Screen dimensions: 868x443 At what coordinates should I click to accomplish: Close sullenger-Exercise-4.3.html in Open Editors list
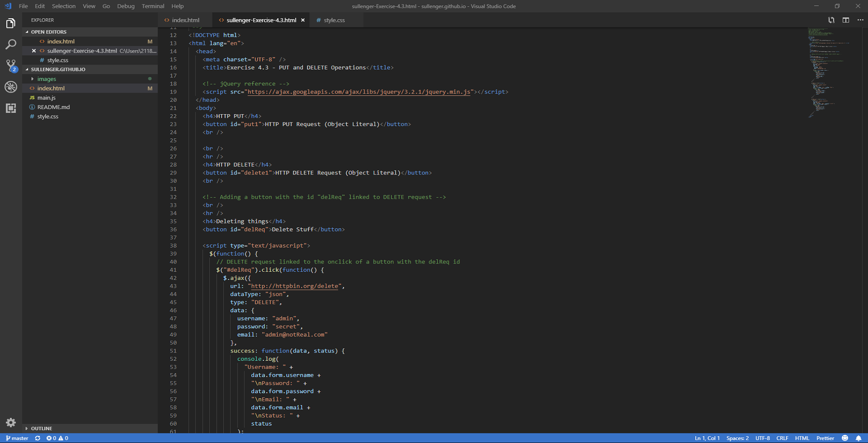(x=34, y=51)
